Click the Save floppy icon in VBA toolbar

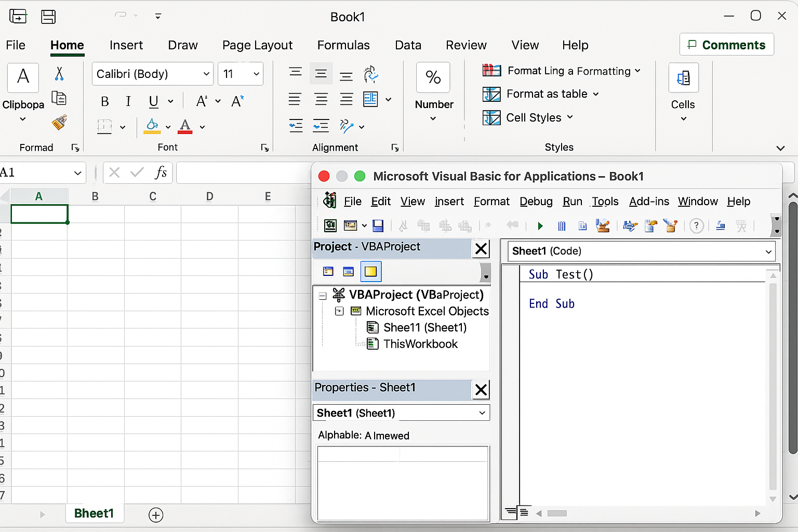(x=378, y=225)
